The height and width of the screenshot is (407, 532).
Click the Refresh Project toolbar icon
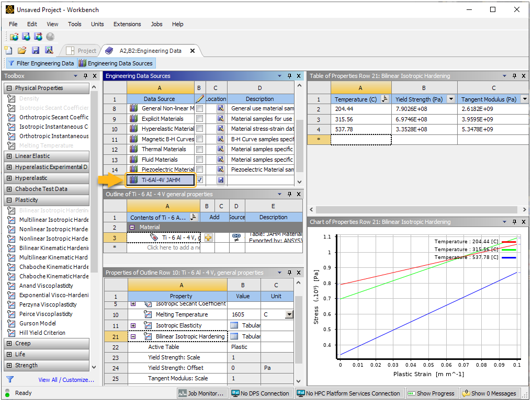[38, 37]
